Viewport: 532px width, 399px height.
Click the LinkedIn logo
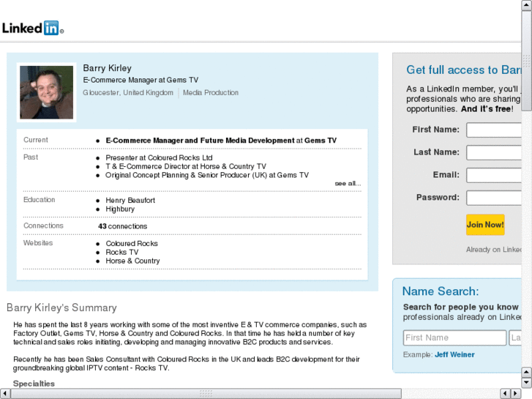pyautogui.click(x=33, y=28)
